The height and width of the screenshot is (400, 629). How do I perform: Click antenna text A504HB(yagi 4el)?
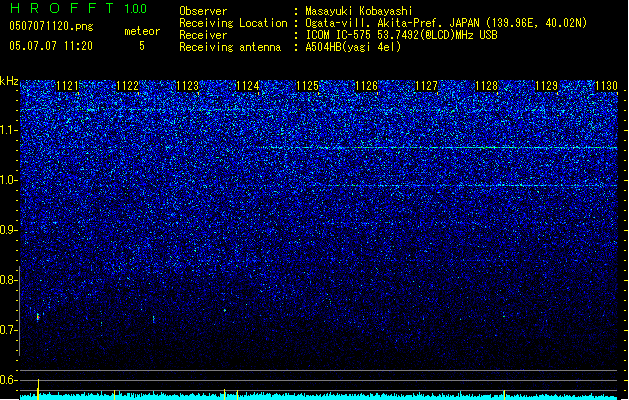click(x=353, y=47)
